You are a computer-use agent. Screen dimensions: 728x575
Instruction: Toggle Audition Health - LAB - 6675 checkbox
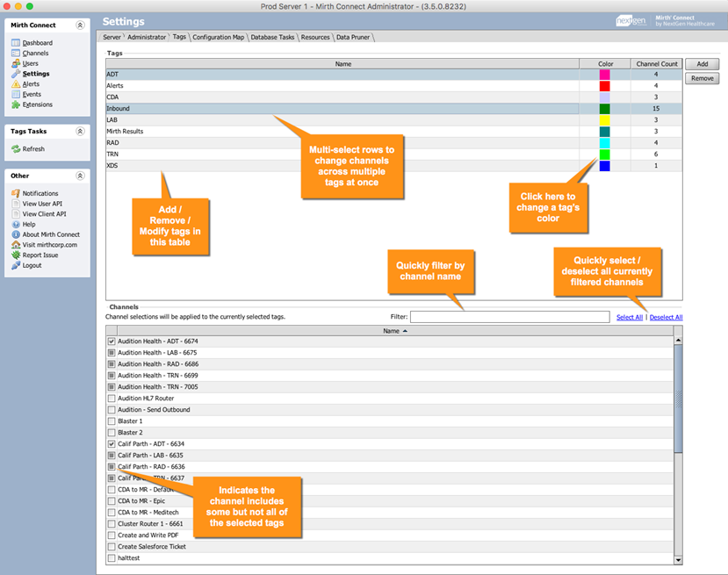pos(112,353)
